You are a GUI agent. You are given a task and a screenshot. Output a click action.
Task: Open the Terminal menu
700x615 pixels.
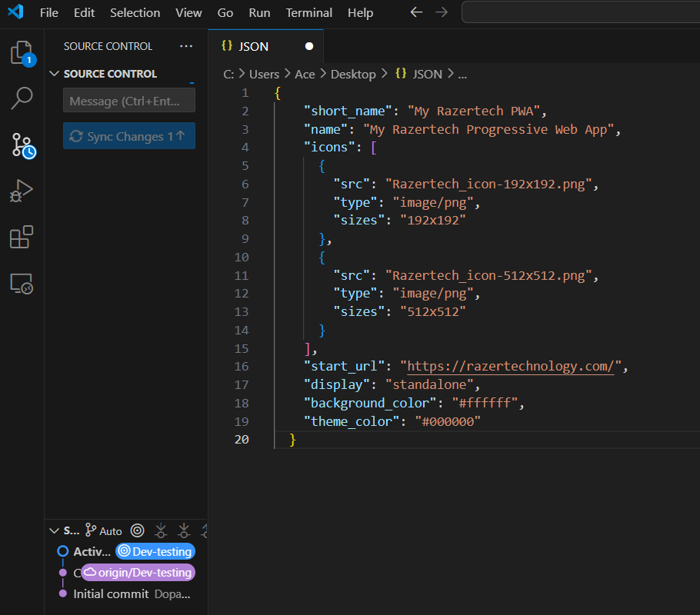pyautogui.click(x=308, y=13)
